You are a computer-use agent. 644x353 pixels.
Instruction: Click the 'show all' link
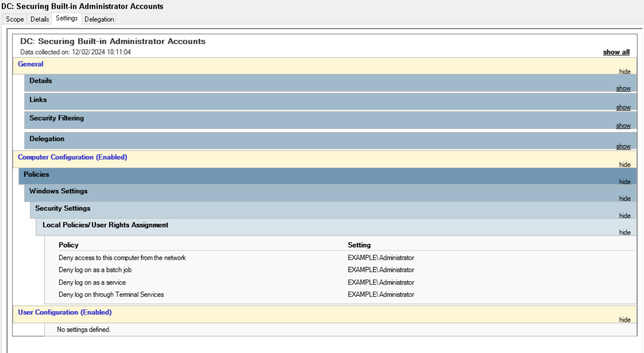[616, 52]
